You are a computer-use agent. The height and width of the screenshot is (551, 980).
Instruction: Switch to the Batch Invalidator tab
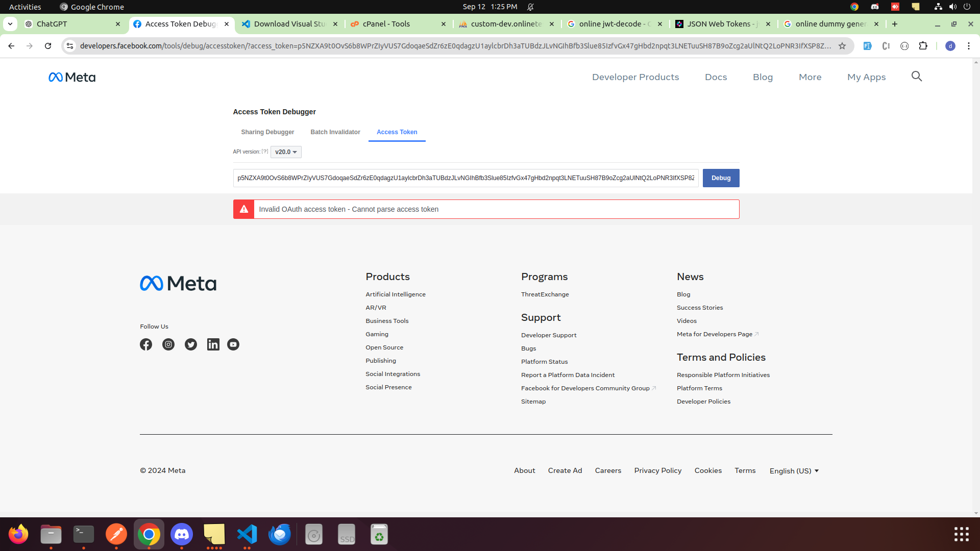click(x=335, y=132)
